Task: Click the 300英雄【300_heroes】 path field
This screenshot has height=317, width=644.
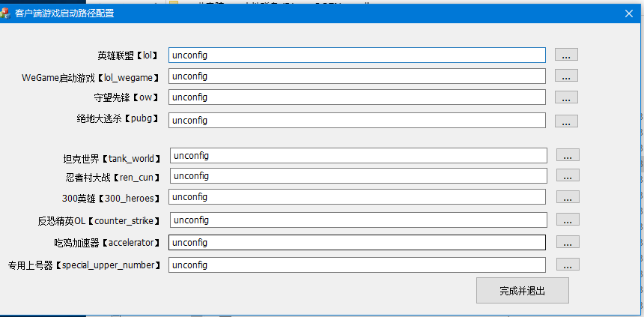Action: [x=358, y=197]
